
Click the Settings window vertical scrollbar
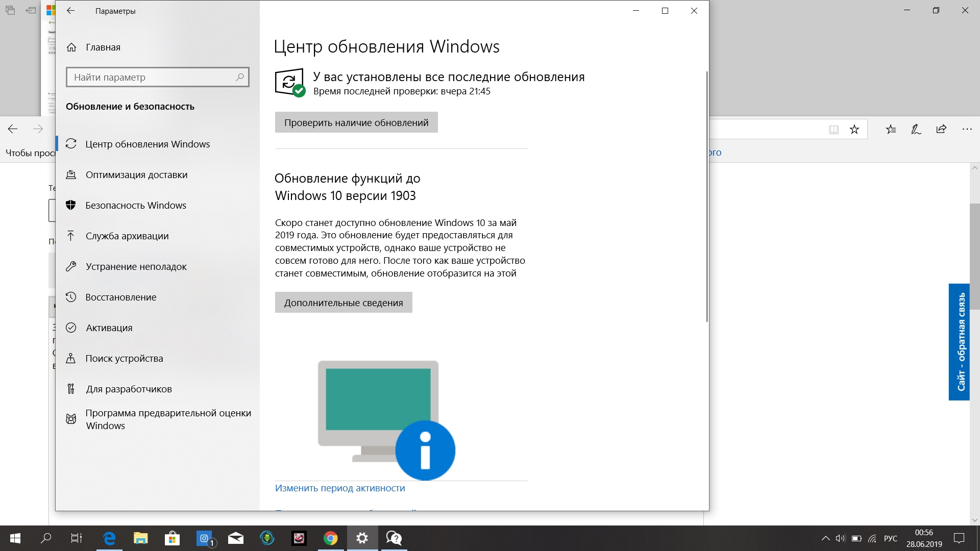(707, 196)
